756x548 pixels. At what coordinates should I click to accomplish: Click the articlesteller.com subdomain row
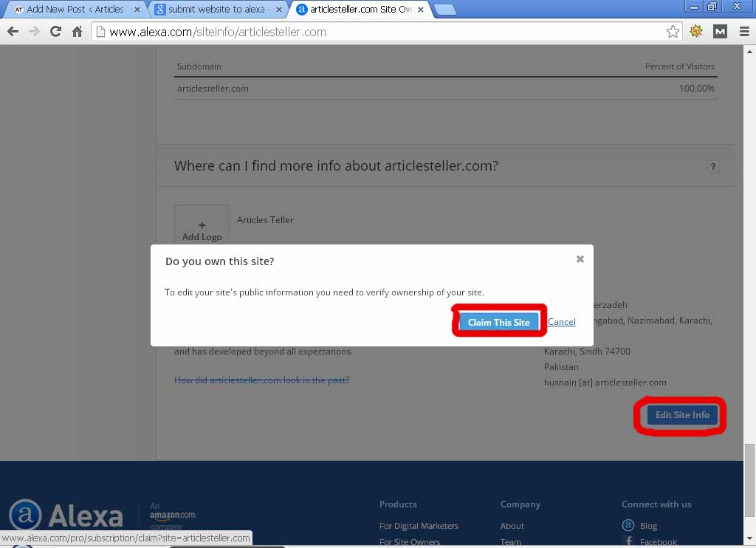[446, 89]
